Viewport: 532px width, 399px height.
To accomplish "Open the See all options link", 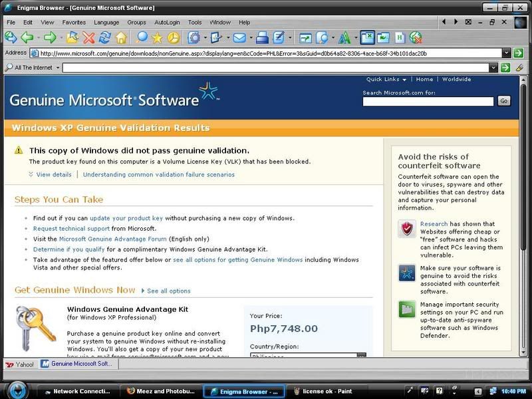I will pos(169,291).
